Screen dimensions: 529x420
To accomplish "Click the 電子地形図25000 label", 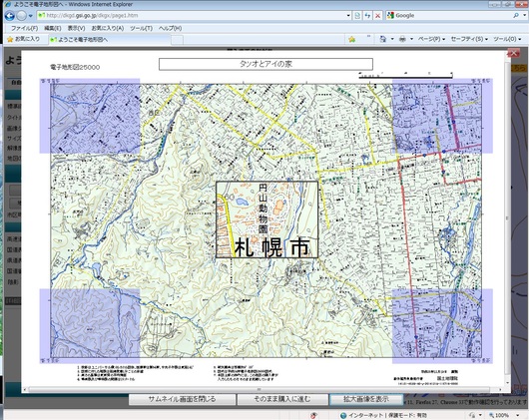I will (x=75, y=67).
